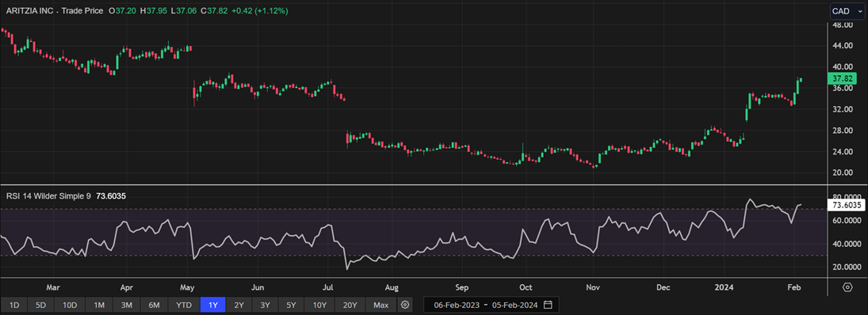Viewport: 868px width, 315px height.
Task: Click the Jul label on time axis
Action: click(327, 288)
